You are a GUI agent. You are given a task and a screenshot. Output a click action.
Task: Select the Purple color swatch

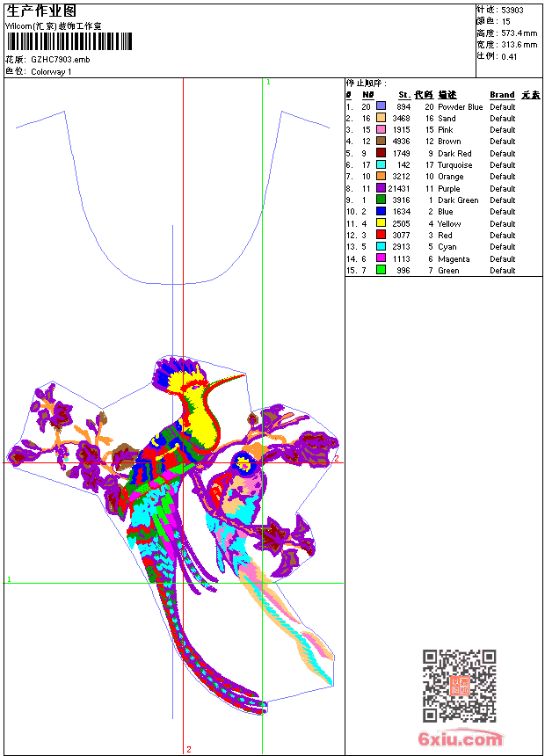point(381,188)
